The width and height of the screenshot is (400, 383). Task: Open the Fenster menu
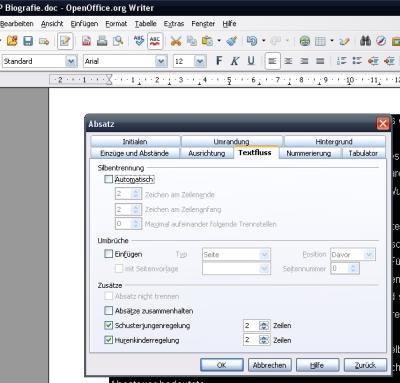pos(203,24)
